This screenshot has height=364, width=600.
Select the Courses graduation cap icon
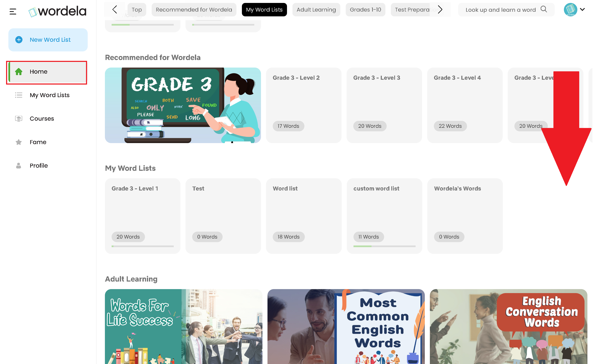(x=18, y=119)
